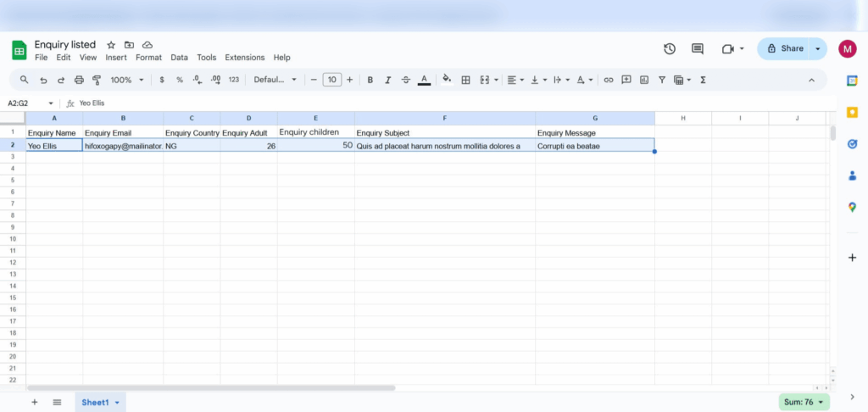Click the merge cells icon
Image resolution: width=868 pixels, height=412 pixels.
[x=484, y=80]
